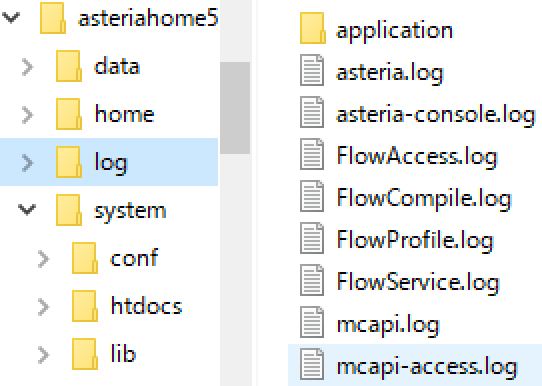The image size is (542, 386).
Task: Collapse the asteriahome5 tree node
Action: pos(11,17)
